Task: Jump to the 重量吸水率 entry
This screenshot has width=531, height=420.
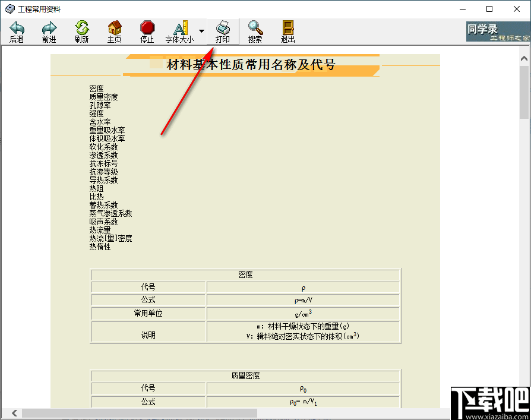Action: 107,130
